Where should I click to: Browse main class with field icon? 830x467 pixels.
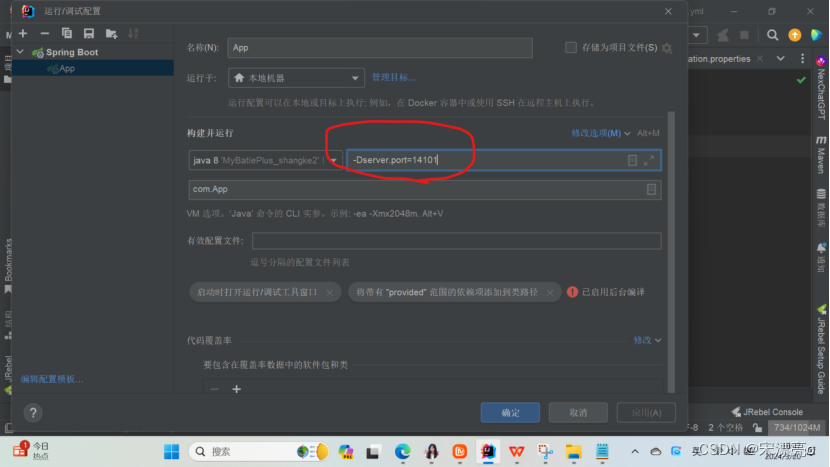pos(651,190)
